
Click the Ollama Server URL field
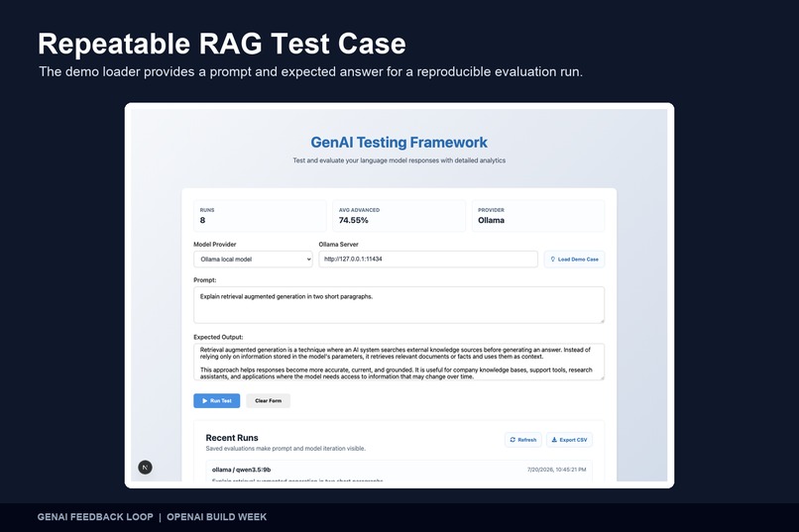click(x=428, y=259)
